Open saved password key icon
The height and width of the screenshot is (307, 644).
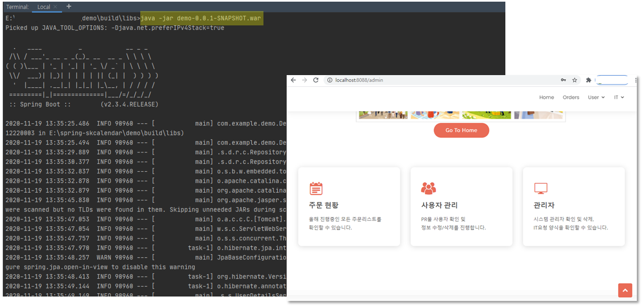(563, 80)
